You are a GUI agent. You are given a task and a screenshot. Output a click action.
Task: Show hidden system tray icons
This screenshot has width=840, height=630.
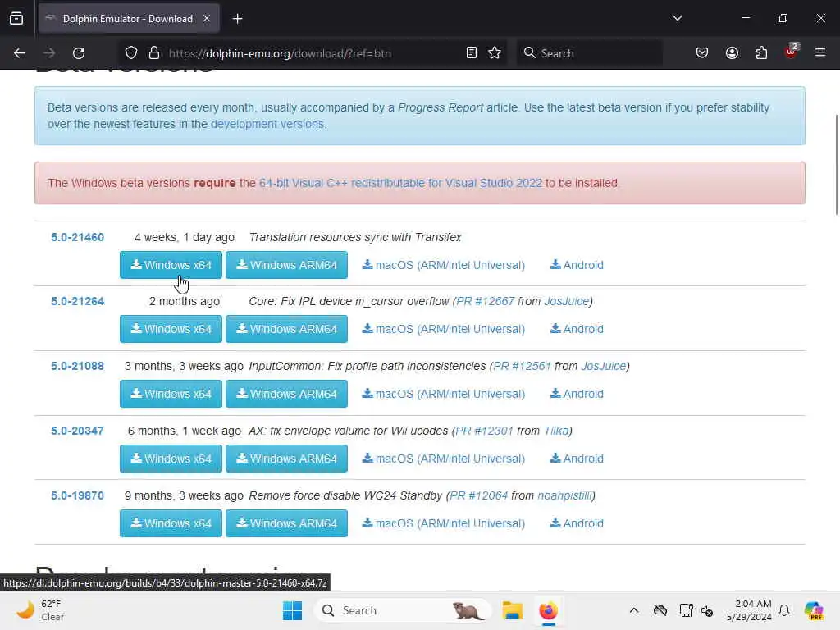634,610
